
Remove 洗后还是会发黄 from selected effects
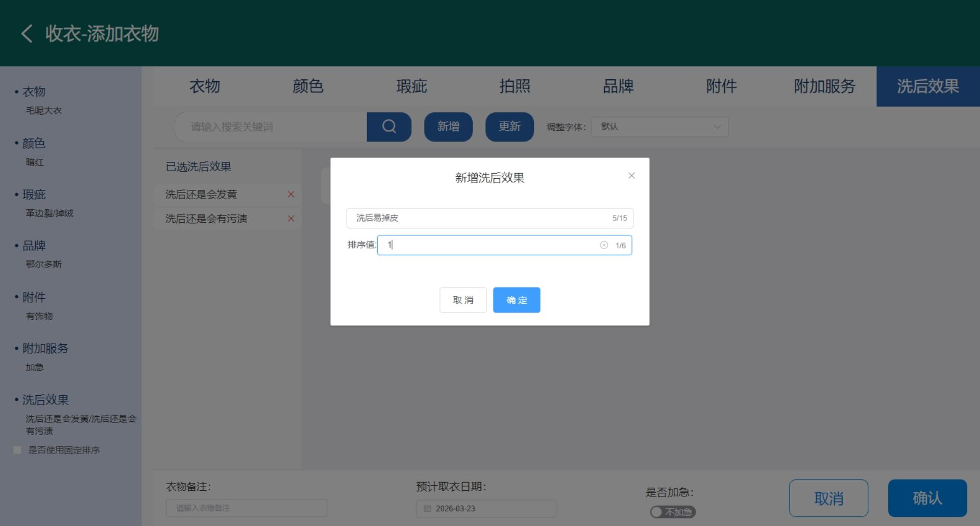pos(291,194)
